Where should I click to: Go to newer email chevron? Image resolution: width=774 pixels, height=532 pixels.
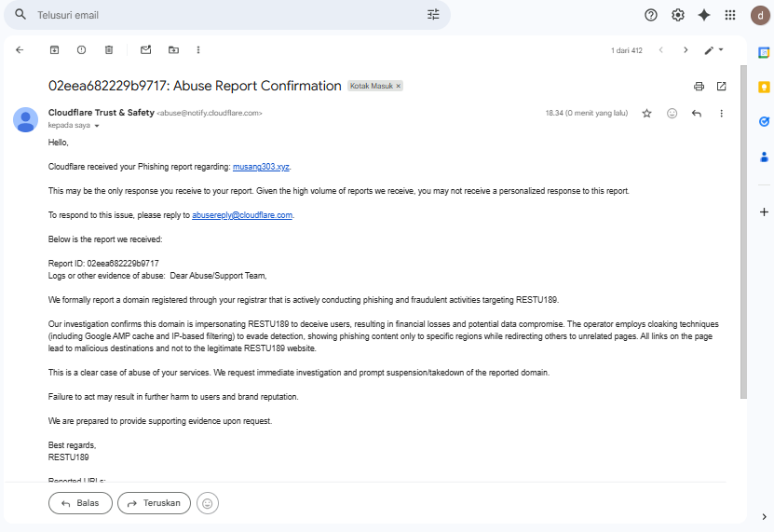coord(661,50)
